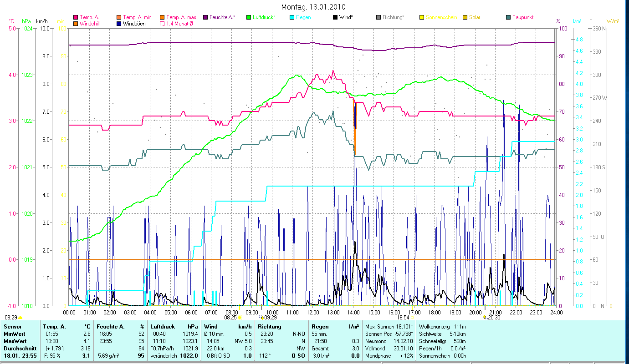Select the Temp. A. max legend entry

coord(162,17)
